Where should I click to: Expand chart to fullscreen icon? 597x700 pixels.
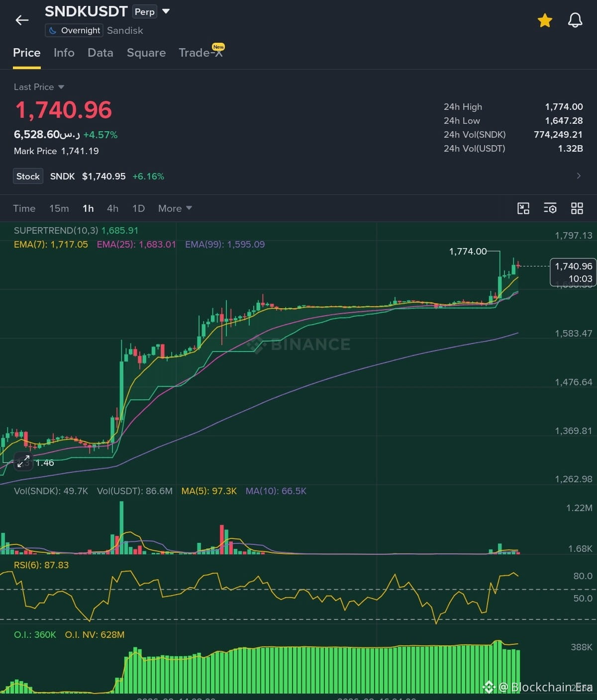23,462
